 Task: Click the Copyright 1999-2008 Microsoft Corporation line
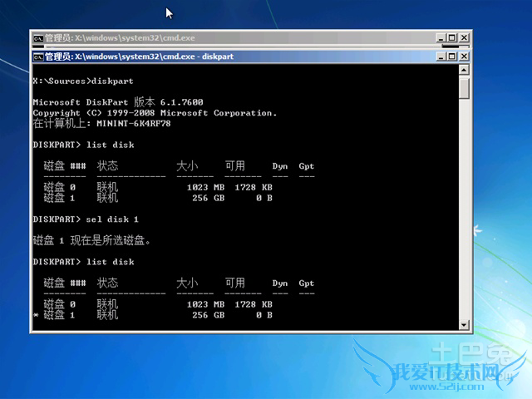point(155,113)
